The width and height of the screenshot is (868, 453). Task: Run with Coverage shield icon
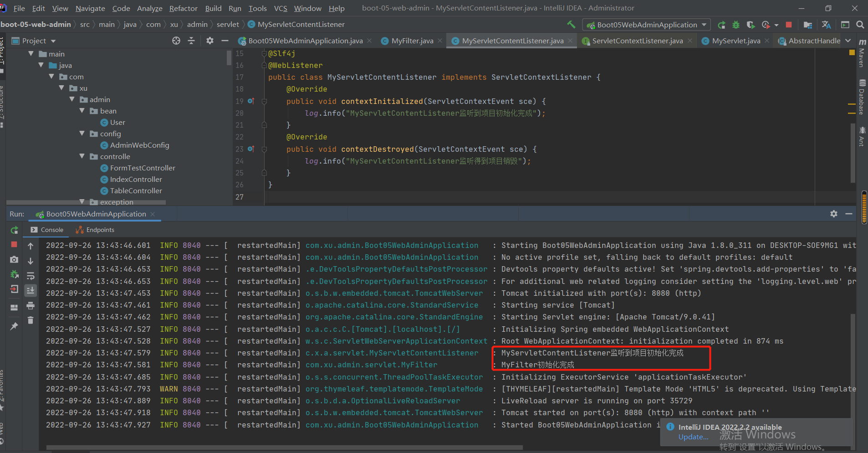click(x=751, y=25)
